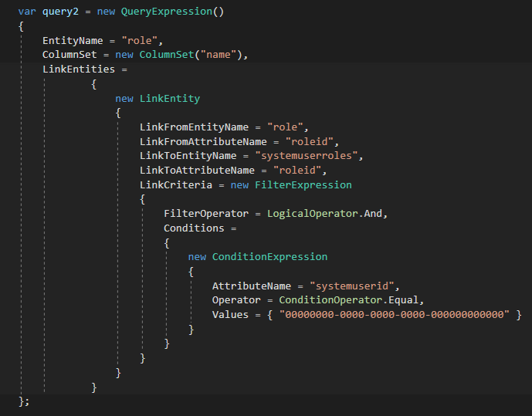Click the LinkEntities property
The height and width of the screenshot is (416, 532).
pos(79,69)
